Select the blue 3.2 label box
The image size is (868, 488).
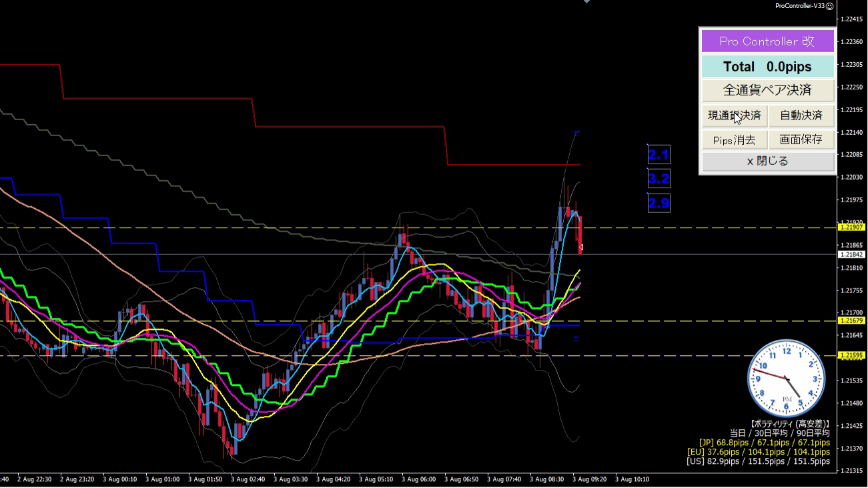pos(659,179)
